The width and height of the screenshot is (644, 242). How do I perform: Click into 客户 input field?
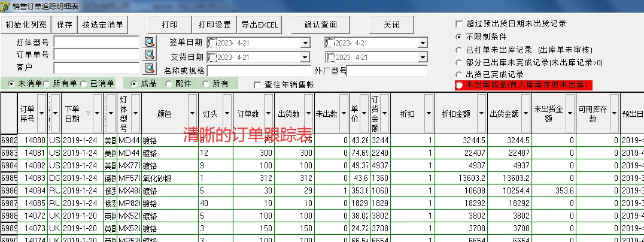coord(96,68)
